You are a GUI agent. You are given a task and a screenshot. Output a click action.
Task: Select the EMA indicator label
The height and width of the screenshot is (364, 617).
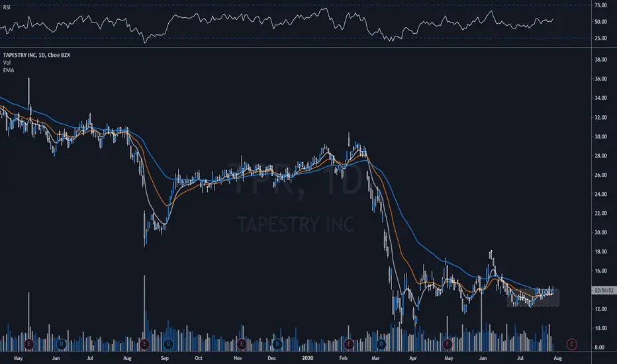click(9, 70)
